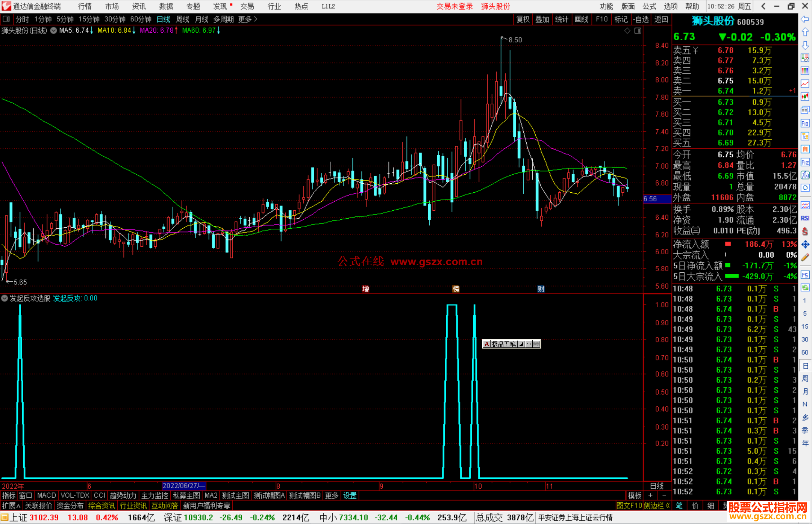Click the back arrow icon in right sidebar
This screenshot has height=524, width=812.
coord(805,19)
